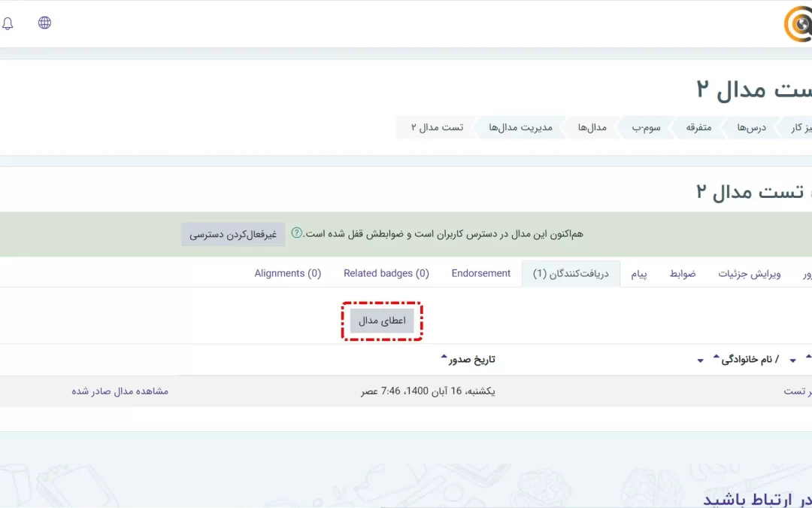Image resolution: width=812 pixels, height=508 pixels.
Task: Open the ضوابط tab
Action: (683, 274)
